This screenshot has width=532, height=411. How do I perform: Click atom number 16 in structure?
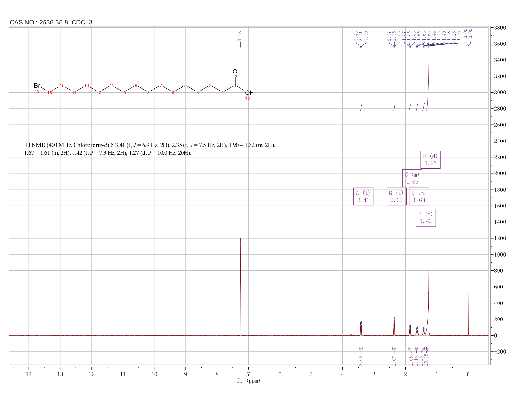[x=49, y=93]
